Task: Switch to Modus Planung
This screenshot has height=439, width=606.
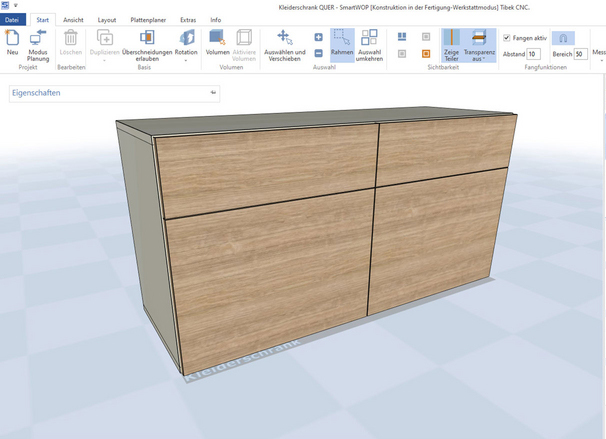Action: [37, 45]
